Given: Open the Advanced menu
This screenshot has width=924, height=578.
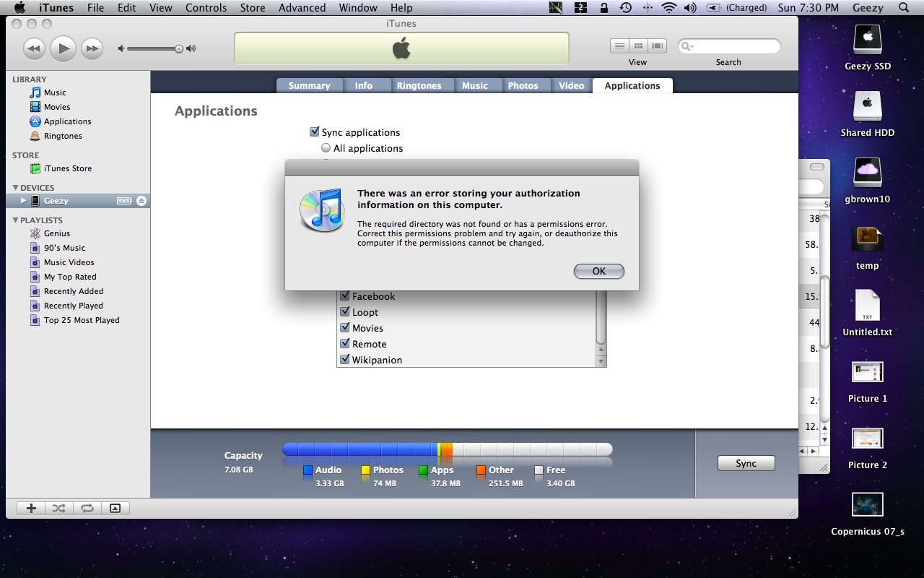Looking at the screenshot, I should 302,8.
